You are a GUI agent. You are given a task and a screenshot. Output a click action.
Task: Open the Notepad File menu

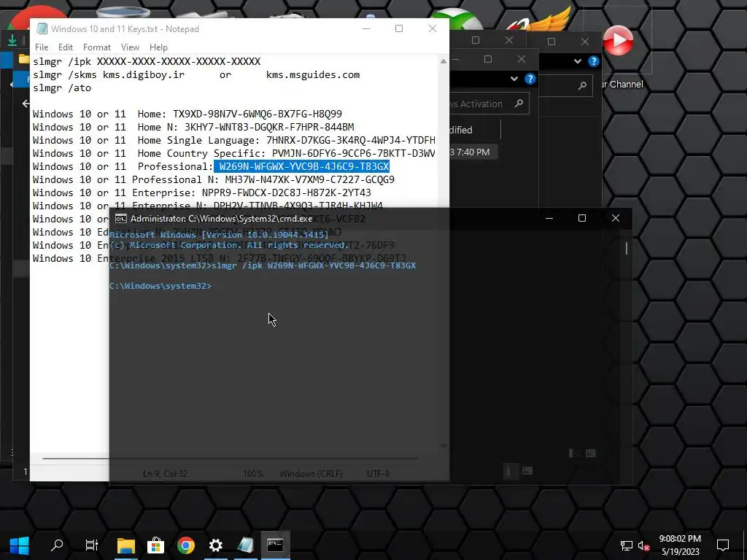pos(42,47)
